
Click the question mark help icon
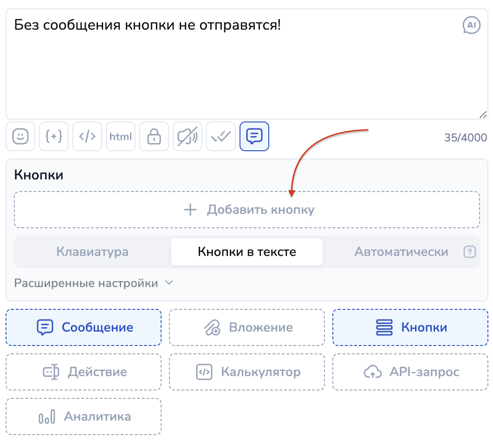pyautogui.click(x=470, y=252)
